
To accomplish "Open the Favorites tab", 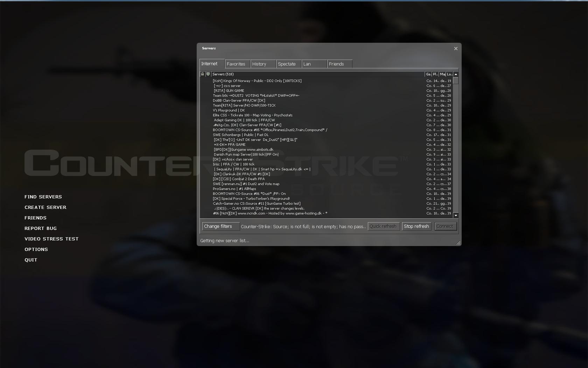I will [x=238, y=64].
